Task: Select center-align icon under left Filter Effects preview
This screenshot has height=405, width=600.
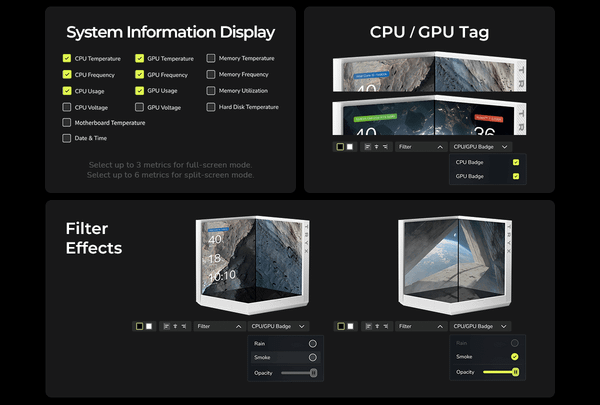Action: pos(174,326)
